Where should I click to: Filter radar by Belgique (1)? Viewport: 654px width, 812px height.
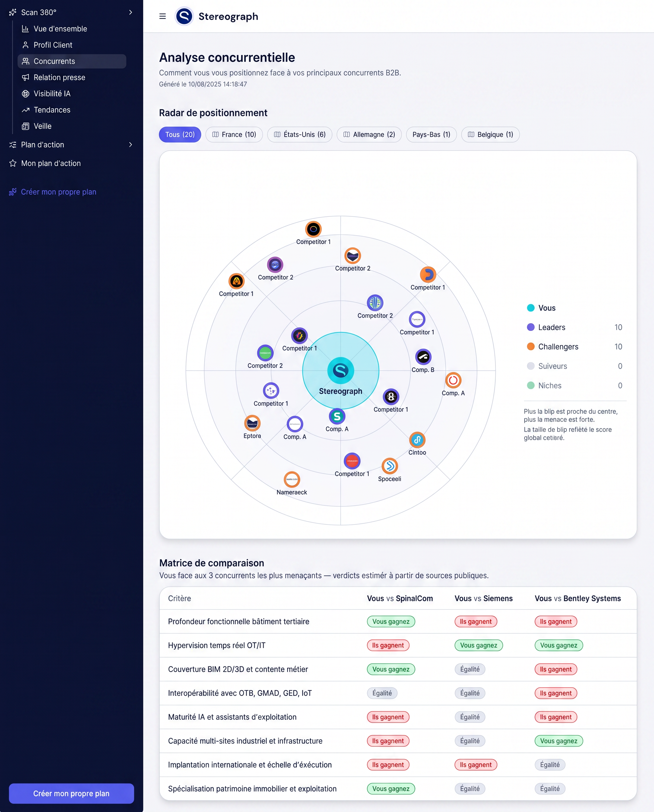pyautogui.click(x=490, y=135)
